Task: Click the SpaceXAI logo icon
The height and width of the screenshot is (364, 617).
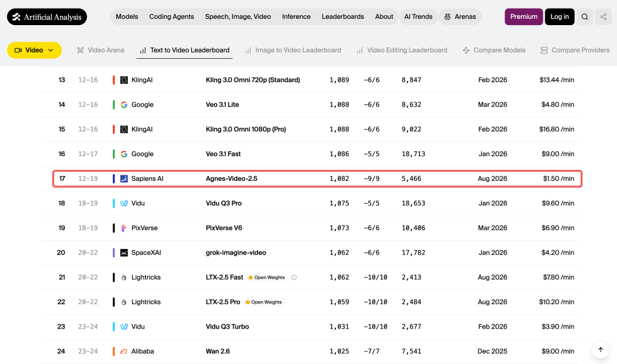Action: (x=124, y=253)
